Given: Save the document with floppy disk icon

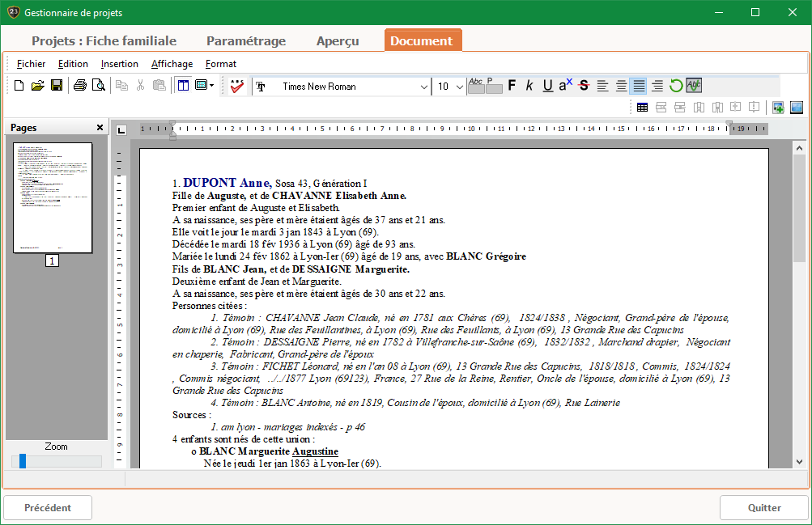Looking at the screenshot, I should (x=57, y=86).
